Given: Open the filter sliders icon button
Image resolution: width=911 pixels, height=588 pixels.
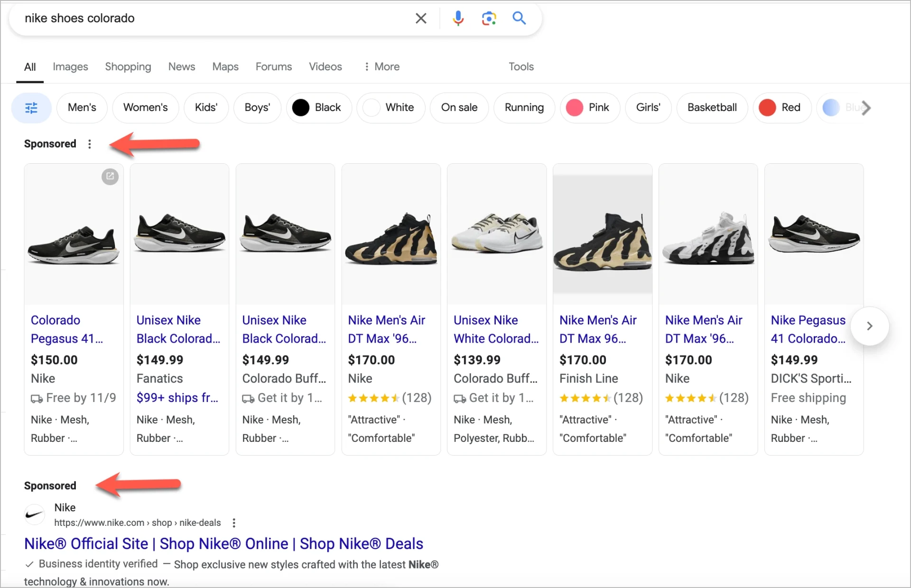Looking at the screenshot, I should point(31,108).
